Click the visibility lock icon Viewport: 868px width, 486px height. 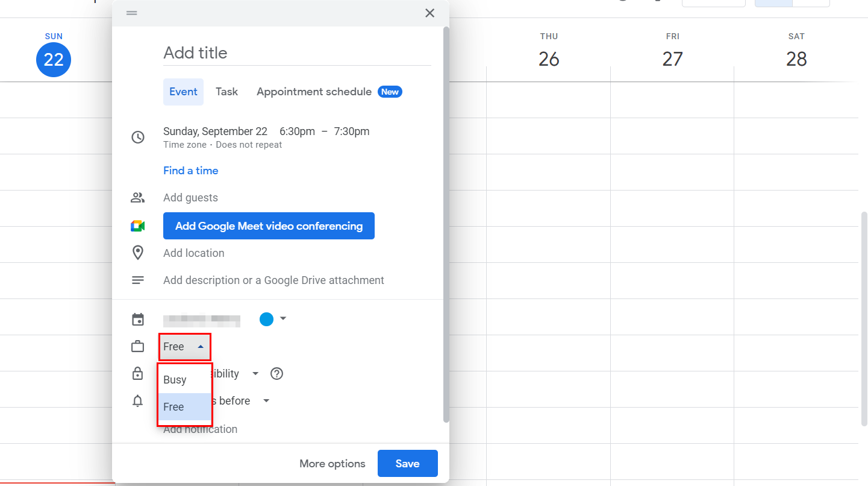138,374
